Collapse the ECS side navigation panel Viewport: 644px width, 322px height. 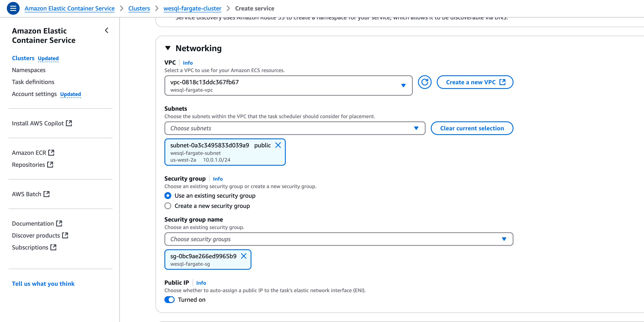pos(107,30)
